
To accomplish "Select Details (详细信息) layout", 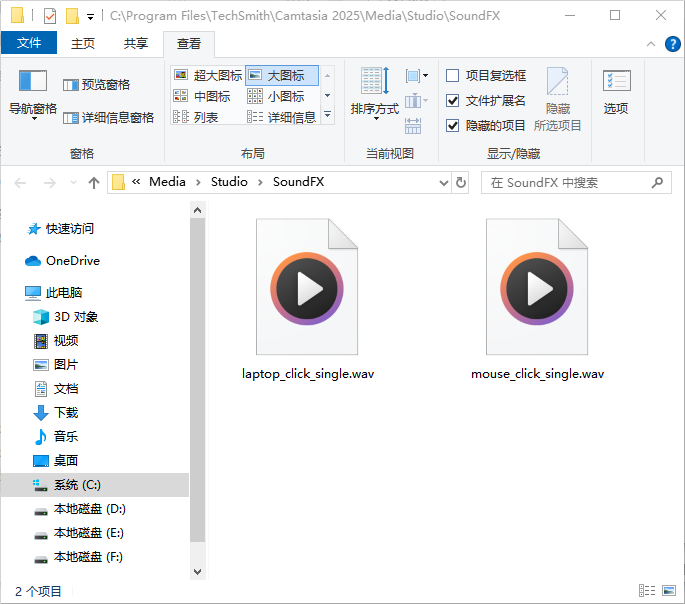I will (281, 117).
